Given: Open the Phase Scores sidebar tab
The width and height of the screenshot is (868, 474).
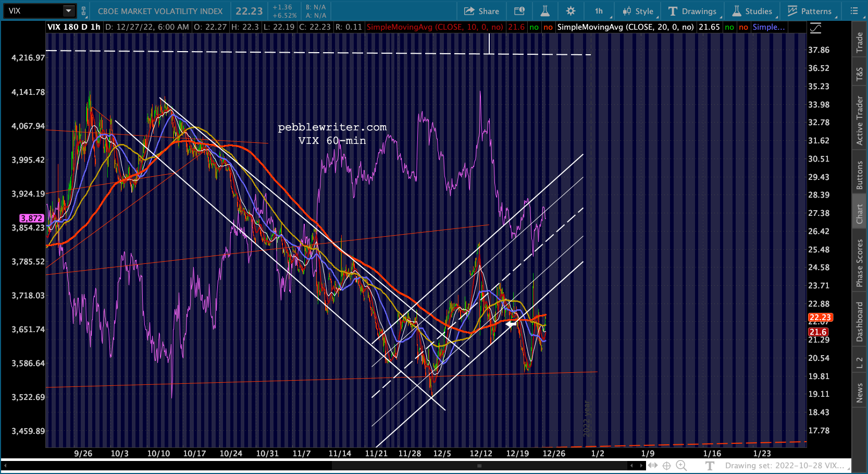Looking at the screenshot, I should tap(860, 263).
